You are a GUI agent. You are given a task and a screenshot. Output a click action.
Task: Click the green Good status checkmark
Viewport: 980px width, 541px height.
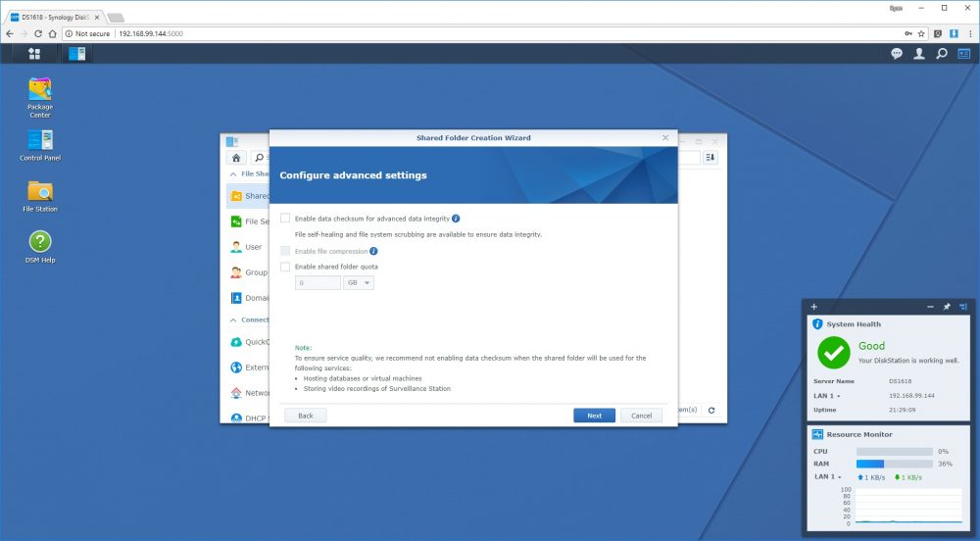(x=834, y=353)
